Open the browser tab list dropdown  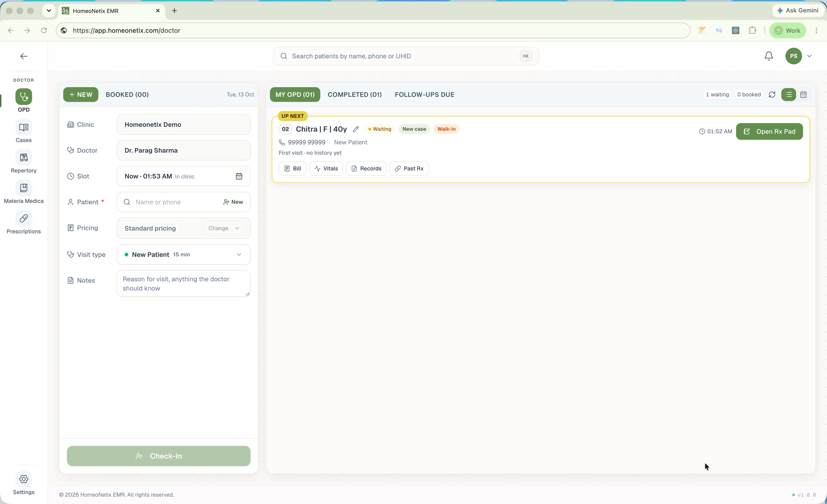pos(49,11)
